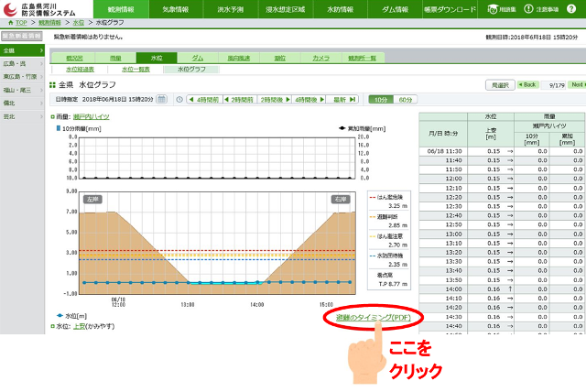Jump to 最新 latest data
586x392 pixels.
[x=343, y=99]
